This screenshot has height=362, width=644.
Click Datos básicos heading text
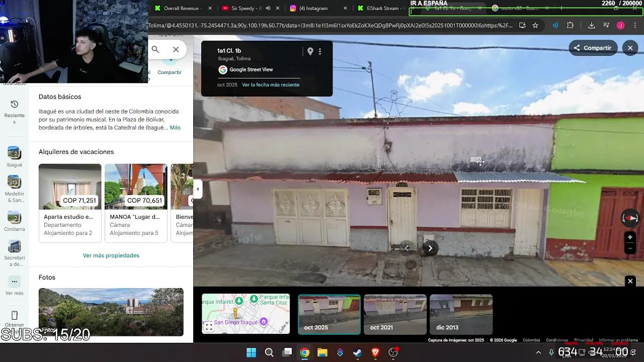click(x=60, y=97)
